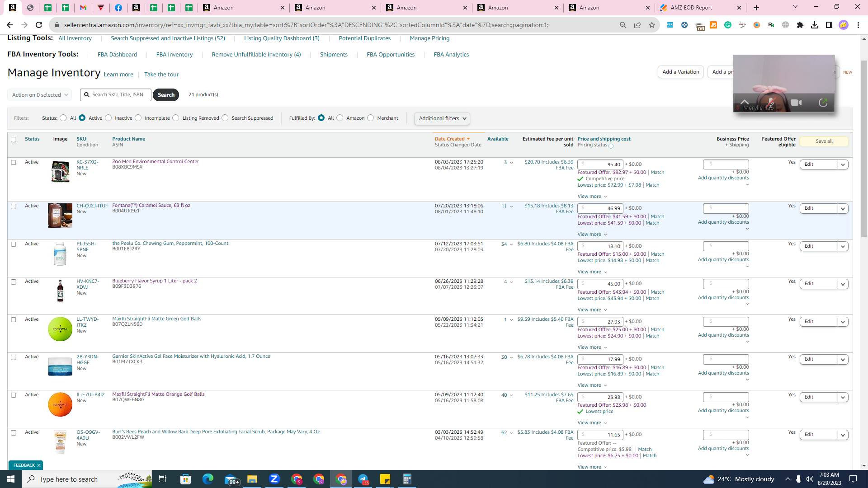Select the Listing Removed status filter
The width and height of the screenshot is (868, 488).
176,118
